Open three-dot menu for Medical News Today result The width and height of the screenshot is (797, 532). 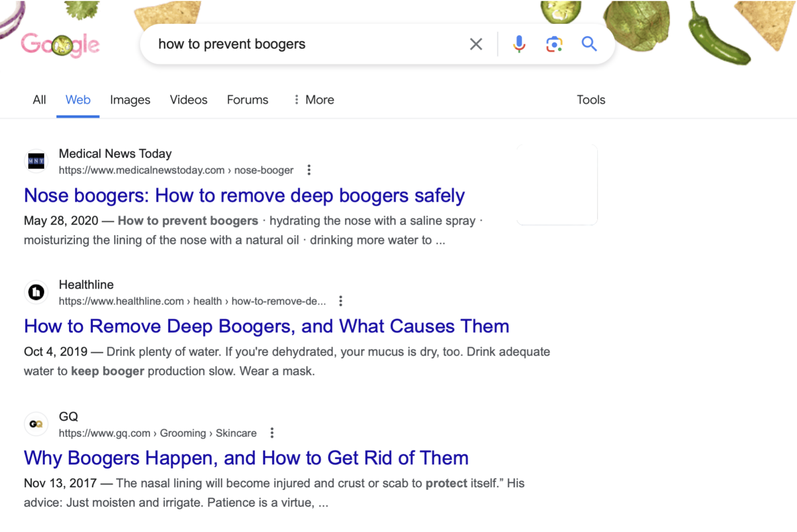[x=309, y=170]
